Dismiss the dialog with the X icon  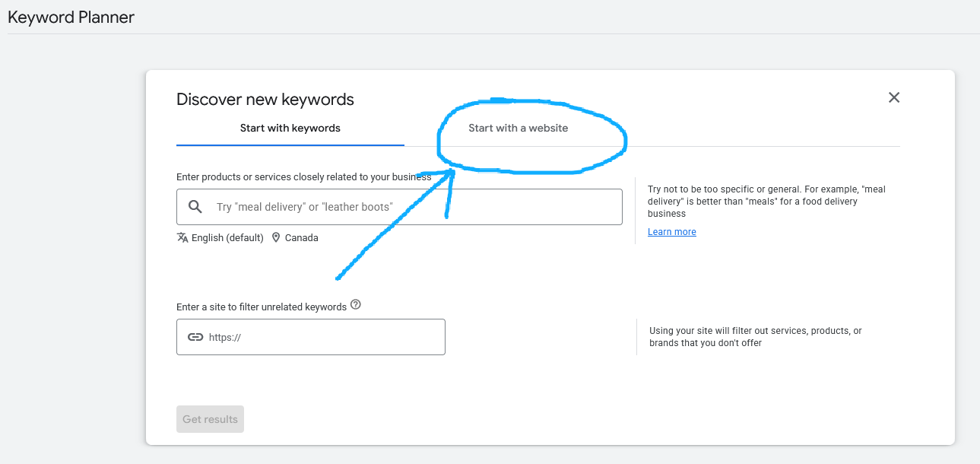pos(893,97)
